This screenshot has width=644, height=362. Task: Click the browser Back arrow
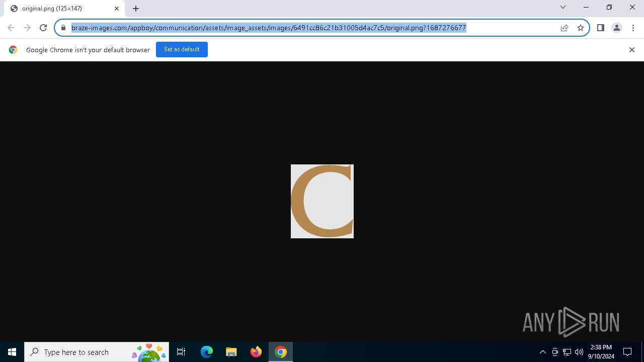tap(11, 28)
